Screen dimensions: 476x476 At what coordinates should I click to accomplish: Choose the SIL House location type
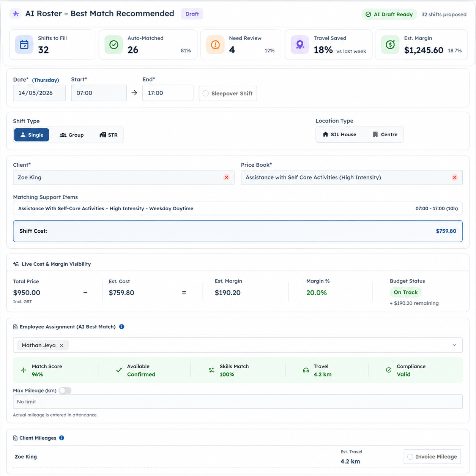pos(339,134)
